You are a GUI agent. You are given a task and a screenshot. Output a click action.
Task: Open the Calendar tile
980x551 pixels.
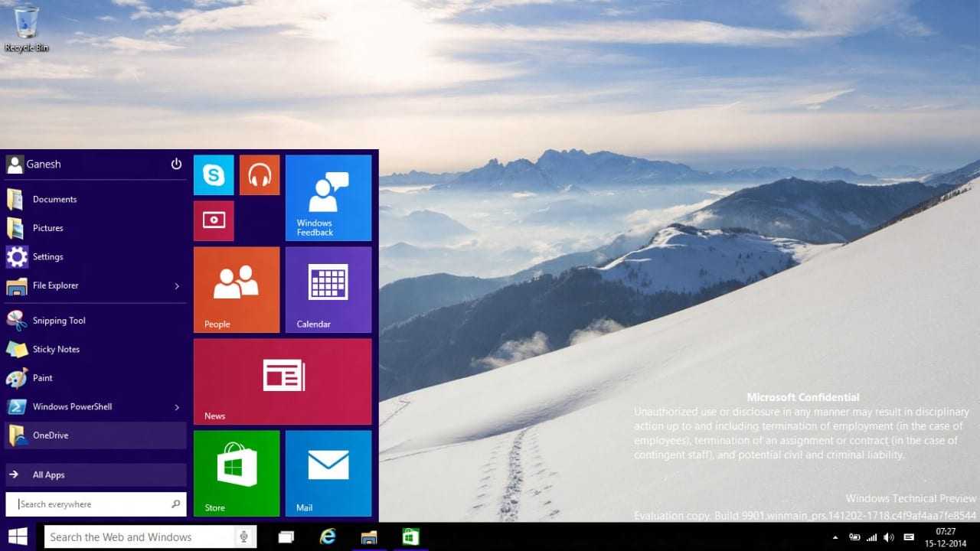click(x=328, y=289)
